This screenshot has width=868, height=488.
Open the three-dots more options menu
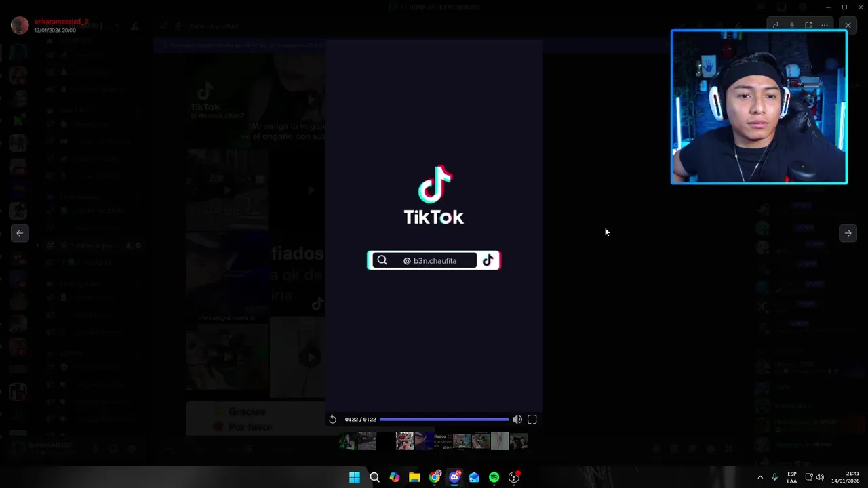[825, 25]
